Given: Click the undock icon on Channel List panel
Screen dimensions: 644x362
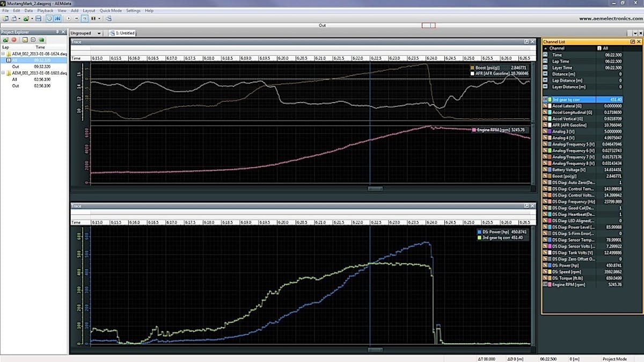Looking at the screenshot, I should [633, 41].
